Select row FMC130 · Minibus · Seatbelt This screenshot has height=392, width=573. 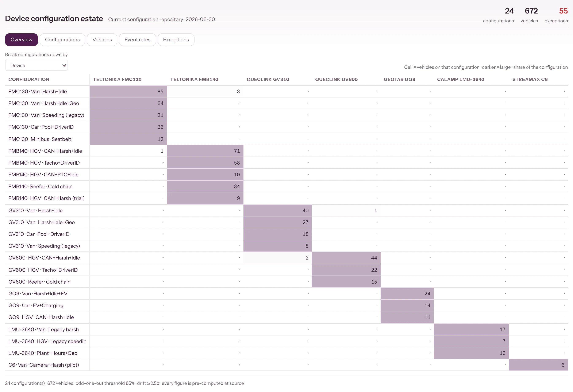pyautogui.click(x=286, y=139)
